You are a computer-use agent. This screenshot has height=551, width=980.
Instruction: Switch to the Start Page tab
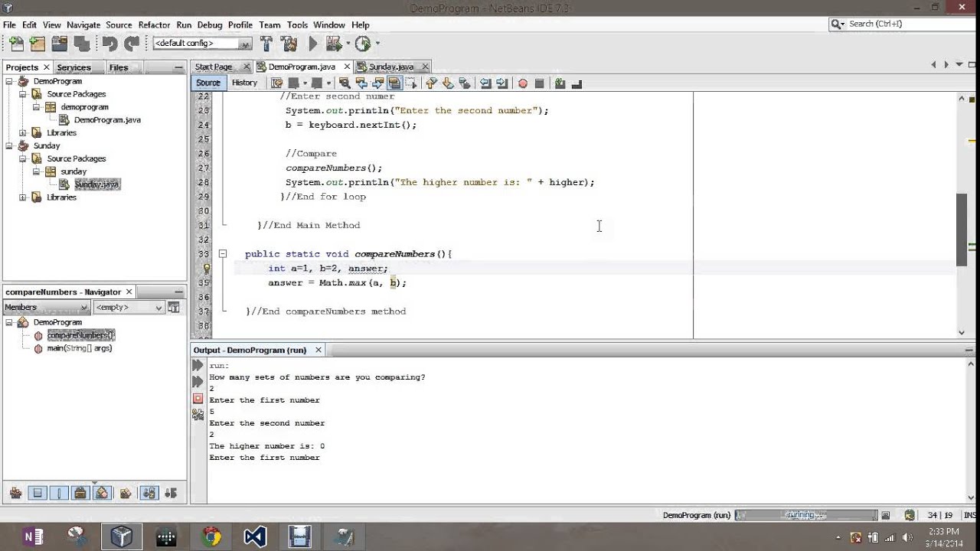(214, 67)
